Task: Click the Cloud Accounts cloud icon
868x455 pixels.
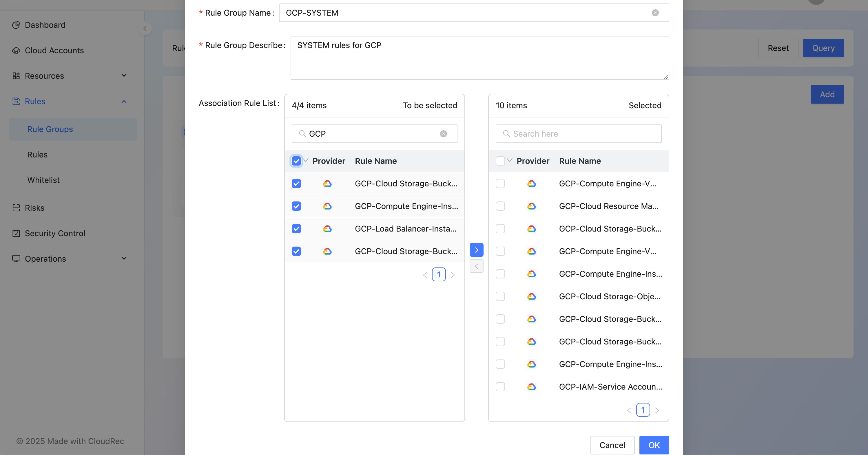Action: click(x=16, y=50)
